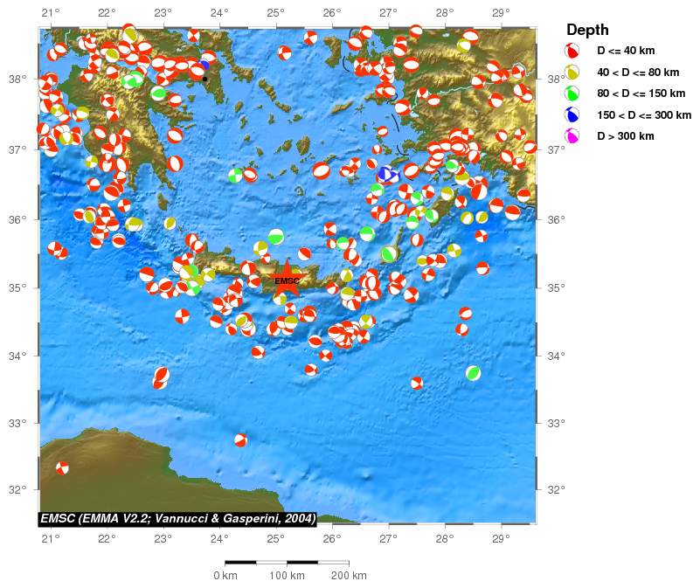
Task: Click the "200 km" scale bar label
Action: click(x=349, y=576)
